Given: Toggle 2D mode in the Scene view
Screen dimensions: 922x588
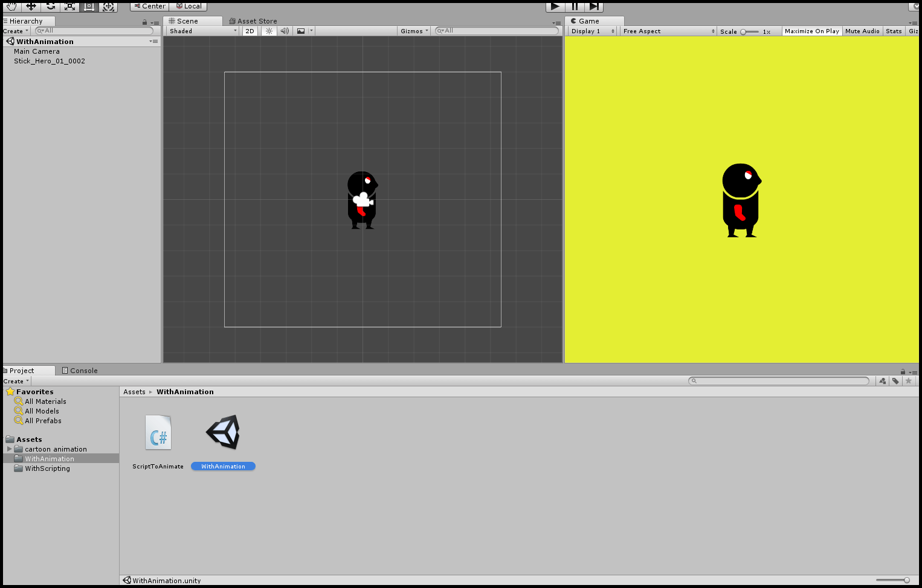Looking at the screenshot, I should click(250, 31).
